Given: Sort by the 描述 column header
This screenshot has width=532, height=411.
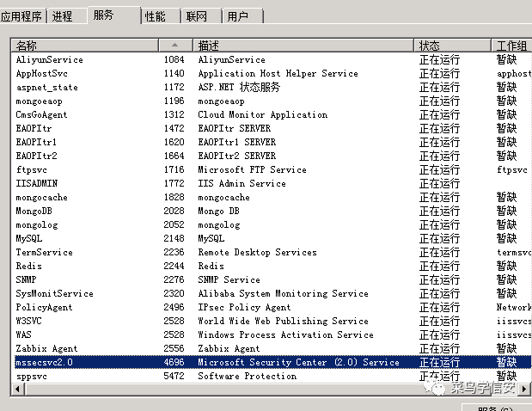Looking at the screenshot, I should [303, 45].
